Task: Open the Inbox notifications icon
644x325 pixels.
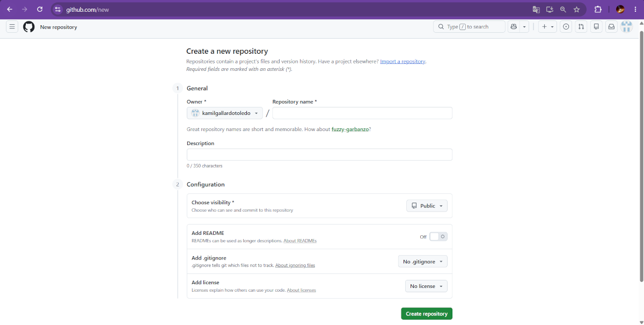Action: click(611, 27)
